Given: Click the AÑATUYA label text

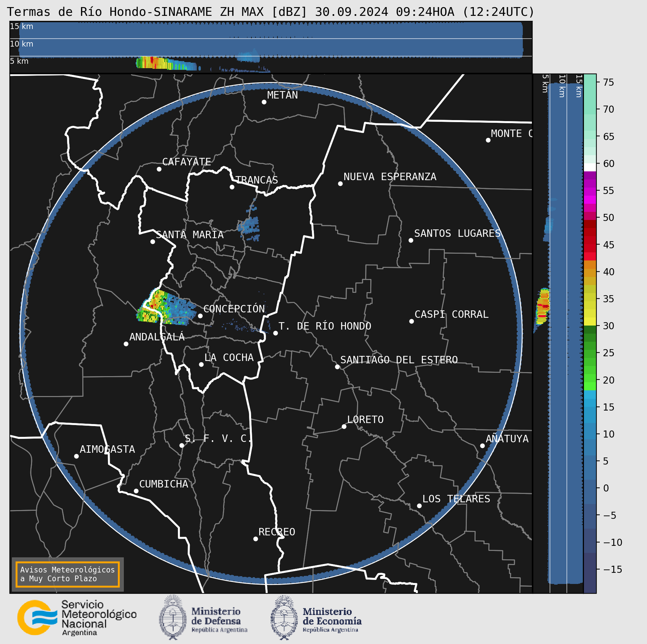Looking at the screenshot, I should [507, 439].
